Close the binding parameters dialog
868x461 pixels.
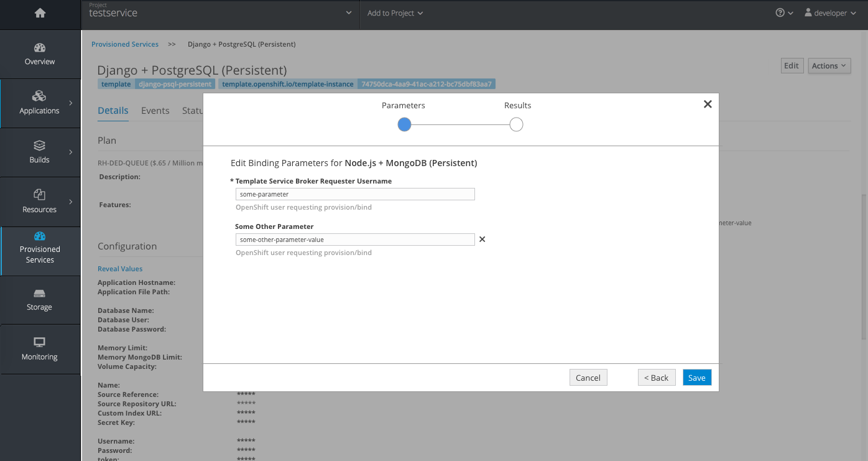(x=708, y=105)
